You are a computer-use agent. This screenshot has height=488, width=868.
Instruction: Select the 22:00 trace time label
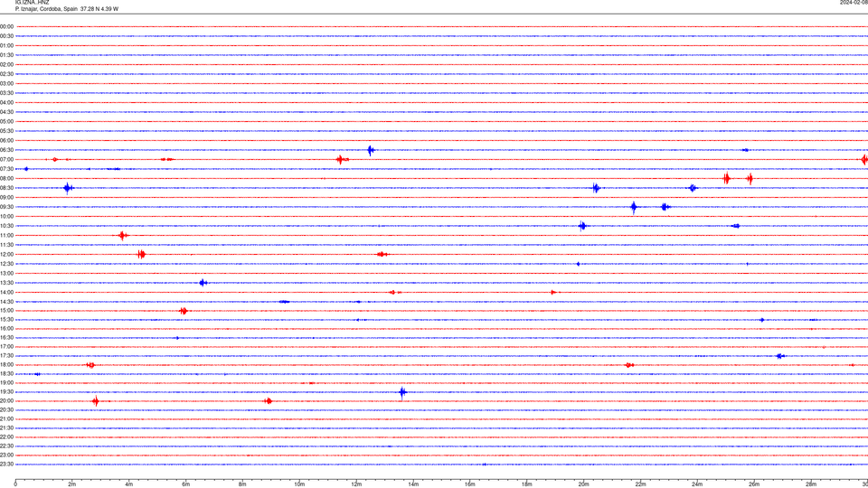[6, 437]
